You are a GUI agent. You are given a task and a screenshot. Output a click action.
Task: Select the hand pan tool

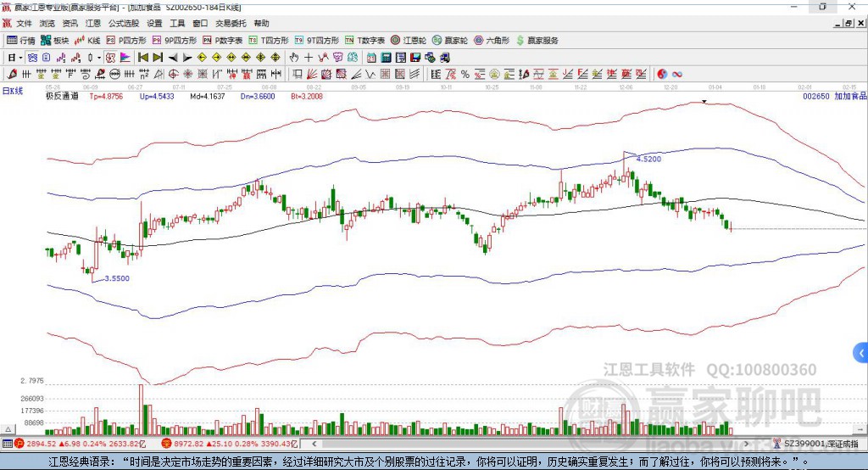click(294, 58)
